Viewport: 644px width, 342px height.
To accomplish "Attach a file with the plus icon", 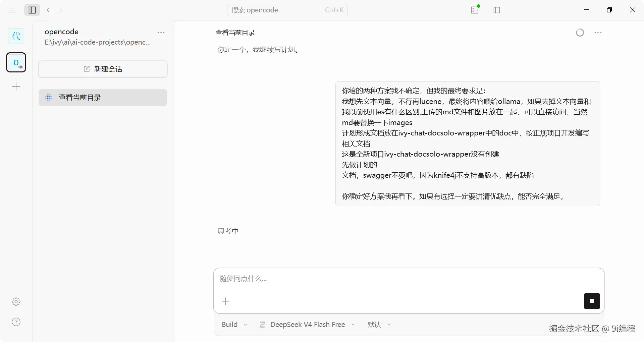I will pos(226,301).
